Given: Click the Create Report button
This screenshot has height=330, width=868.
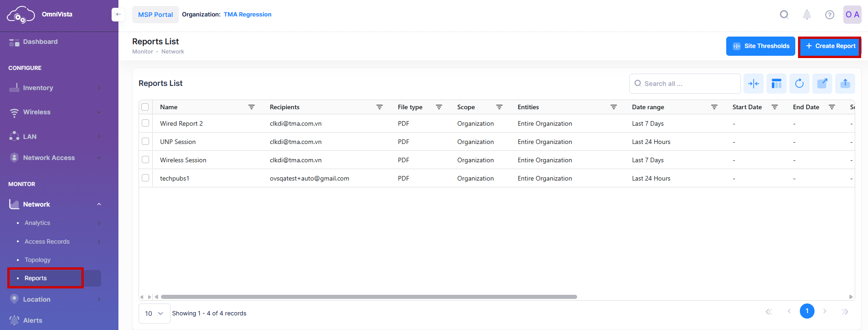Looking at the screenshot, I should [x=830, y=46].
